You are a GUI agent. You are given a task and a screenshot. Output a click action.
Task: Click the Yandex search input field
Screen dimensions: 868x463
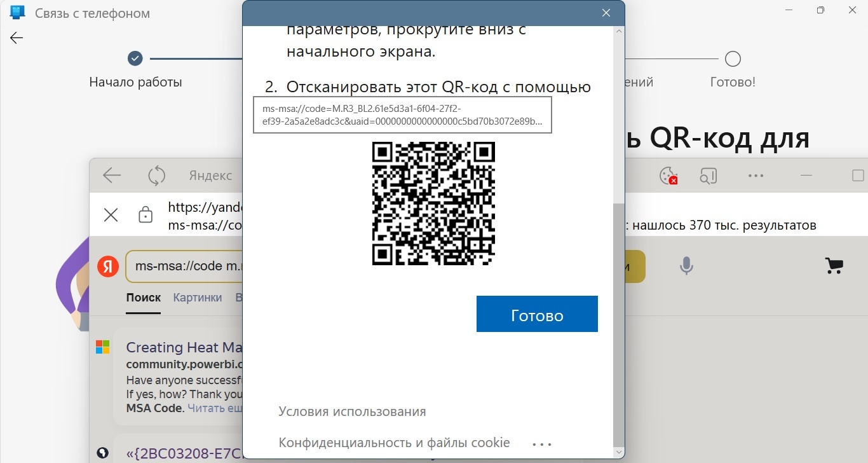186,266
